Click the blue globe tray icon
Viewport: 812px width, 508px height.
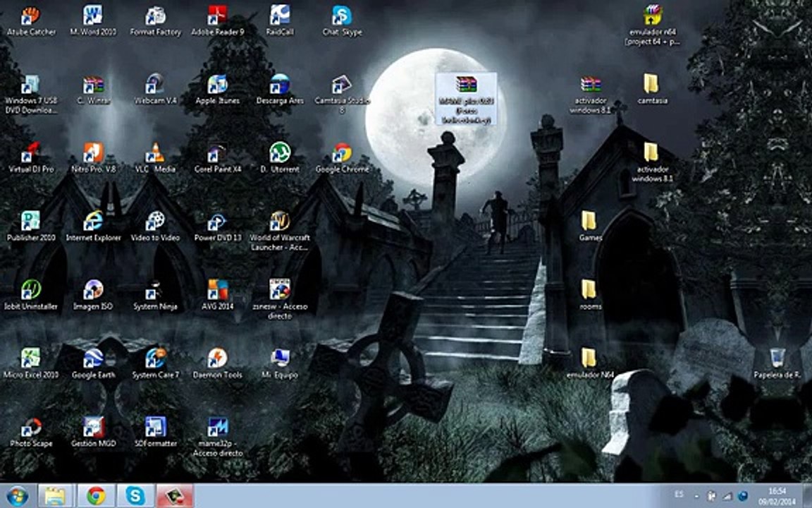[743, 496]
